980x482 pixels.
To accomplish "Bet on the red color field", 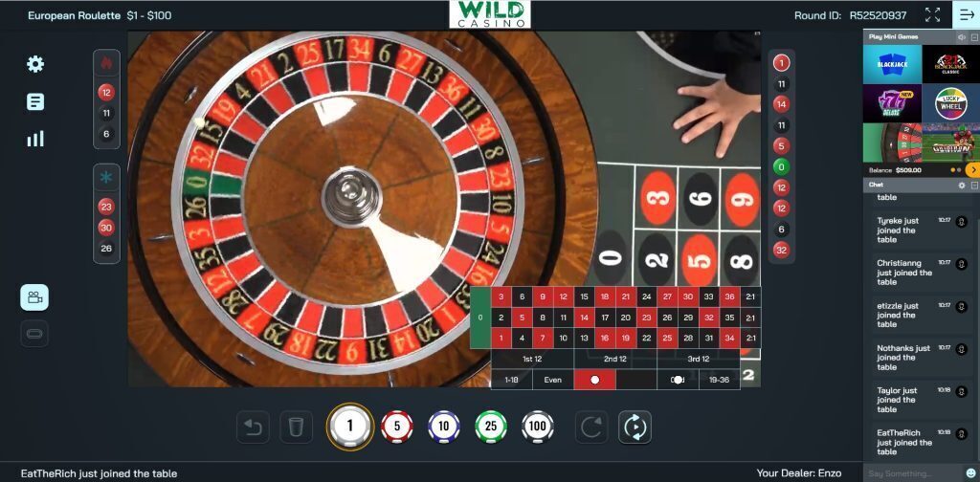I will (594, 380).
